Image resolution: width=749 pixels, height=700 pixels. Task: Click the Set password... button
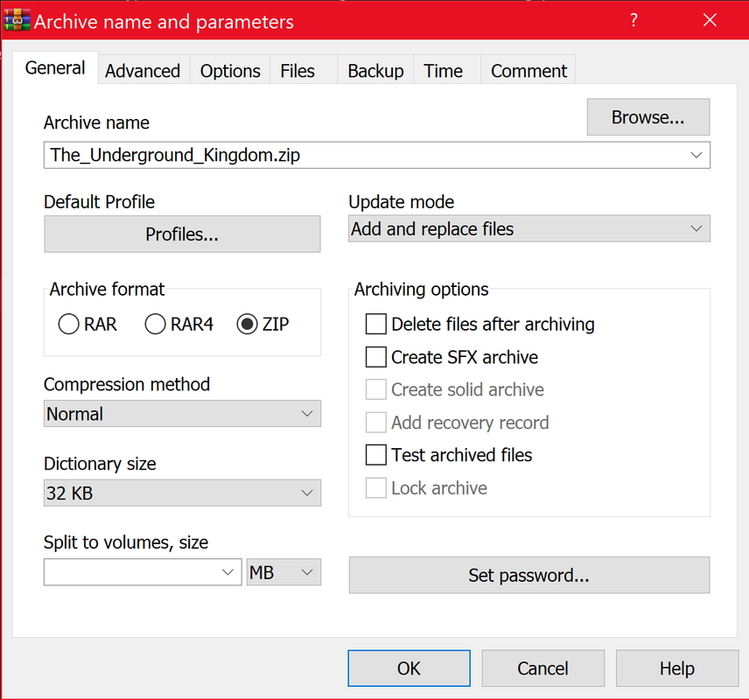pyautogui.click(x=529, y=575)
